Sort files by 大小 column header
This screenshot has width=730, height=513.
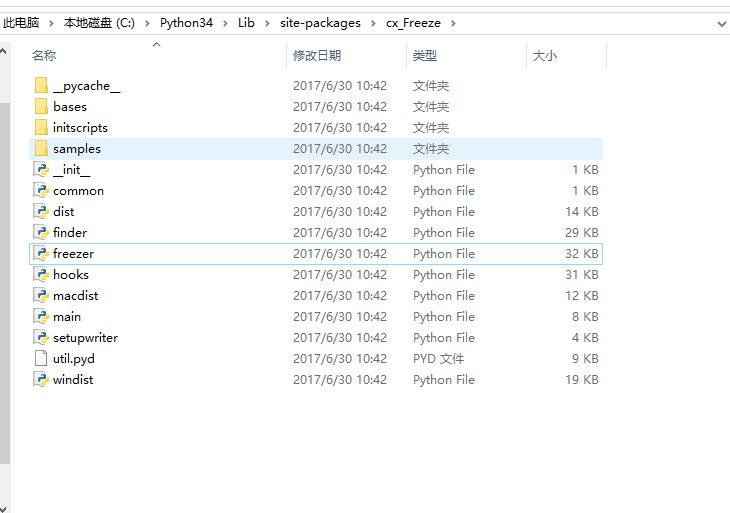coord(545,56)
